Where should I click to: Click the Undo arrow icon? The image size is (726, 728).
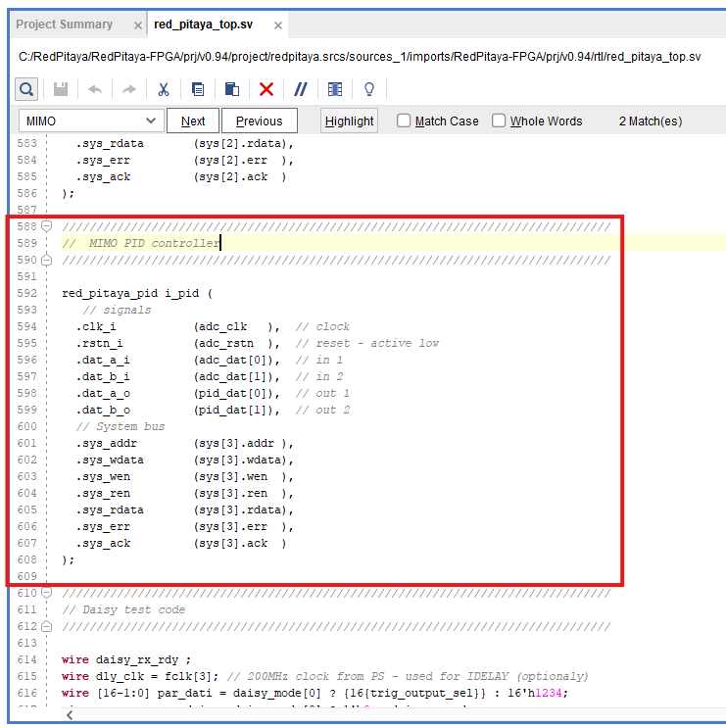pyautogui.click(x=95, y=89)
